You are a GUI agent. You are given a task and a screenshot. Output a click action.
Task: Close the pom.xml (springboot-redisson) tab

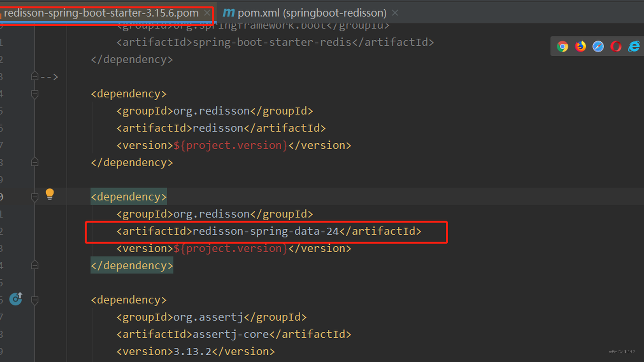[x=395, y=13]
